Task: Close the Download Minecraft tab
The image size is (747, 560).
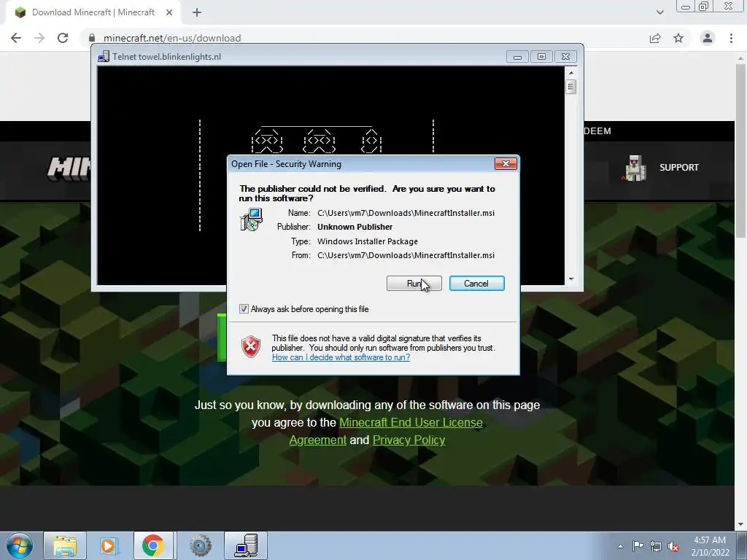Action: click(169, 12)
